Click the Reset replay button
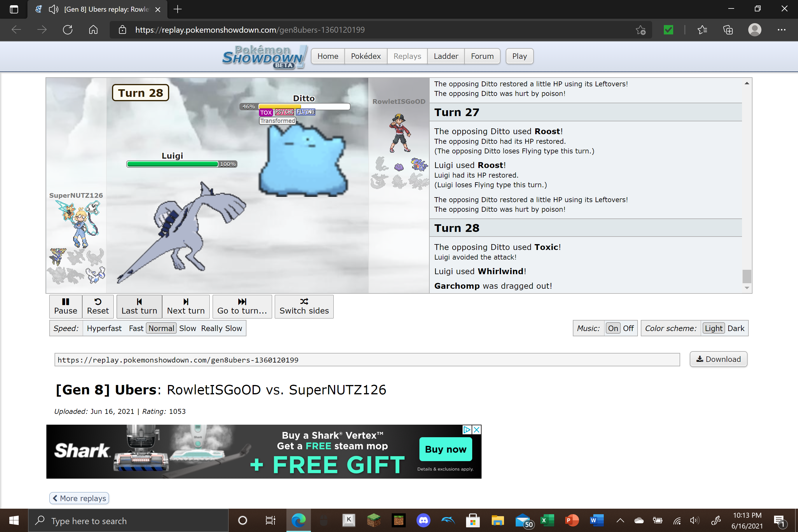The image size is (798, 532). point(98,306)
